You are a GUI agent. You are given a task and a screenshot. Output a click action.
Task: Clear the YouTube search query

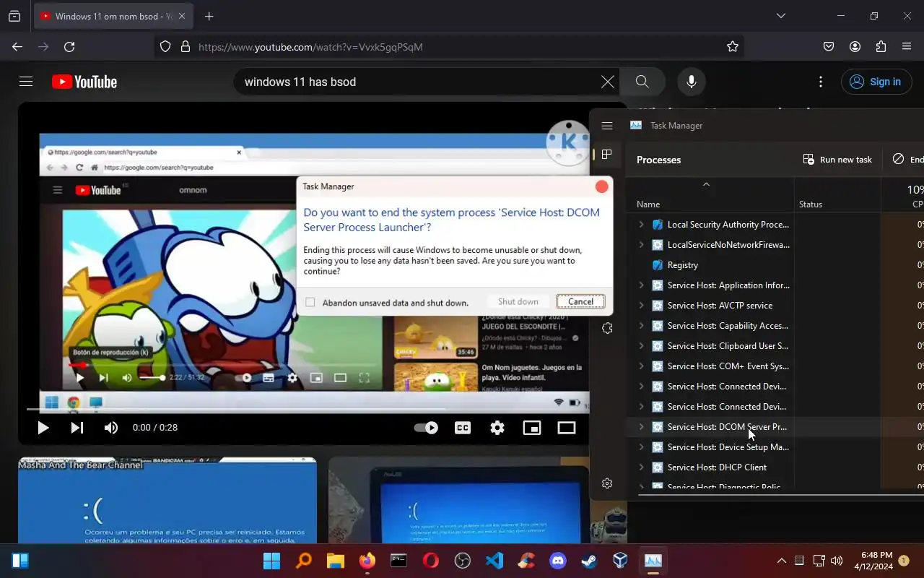(608, 82)
